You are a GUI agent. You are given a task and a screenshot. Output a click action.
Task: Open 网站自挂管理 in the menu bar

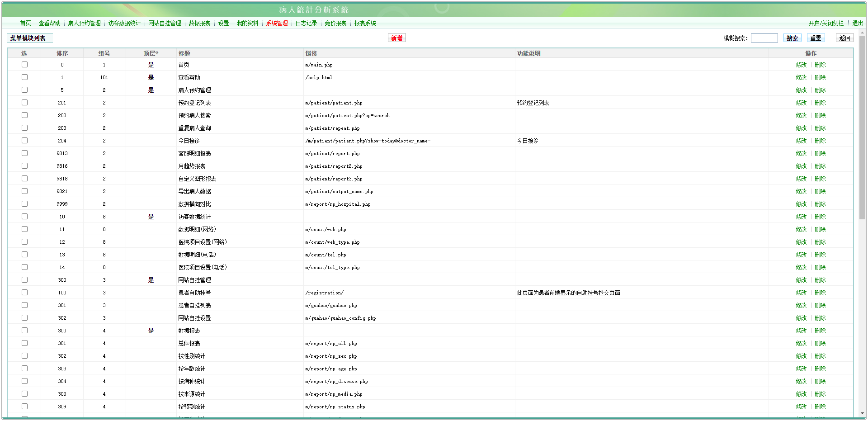click(x=165, y=23)
